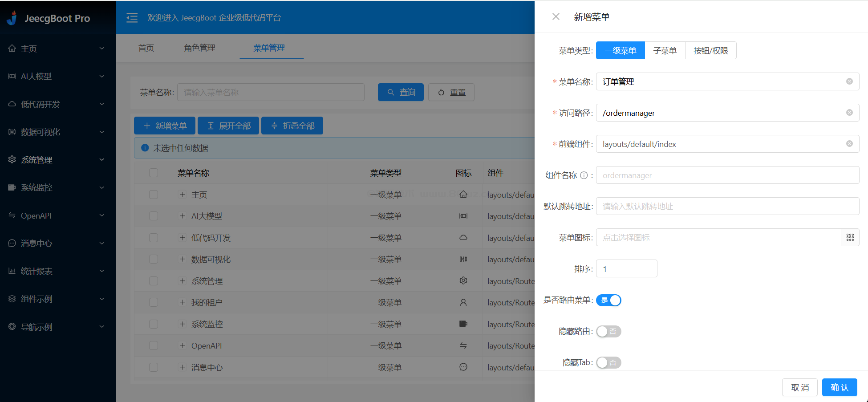
Task: Click the 确认 confirm button
Action: click(x=840, y=387)
